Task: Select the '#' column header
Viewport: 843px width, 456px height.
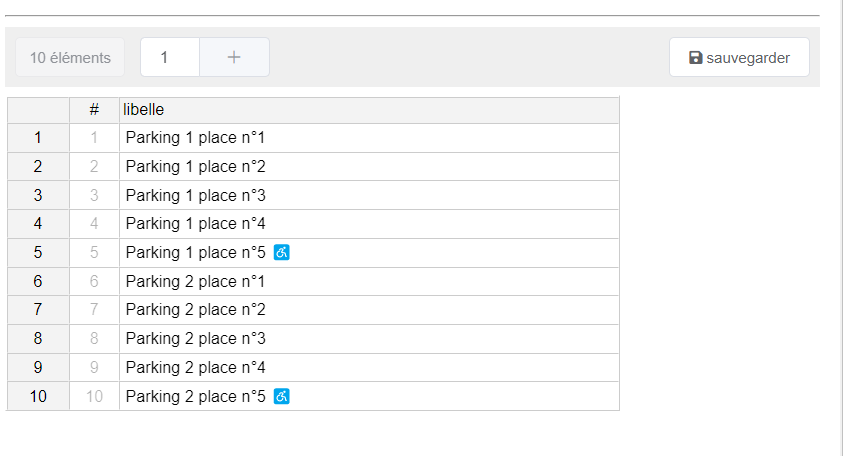Action: click(x=94, y=110)
